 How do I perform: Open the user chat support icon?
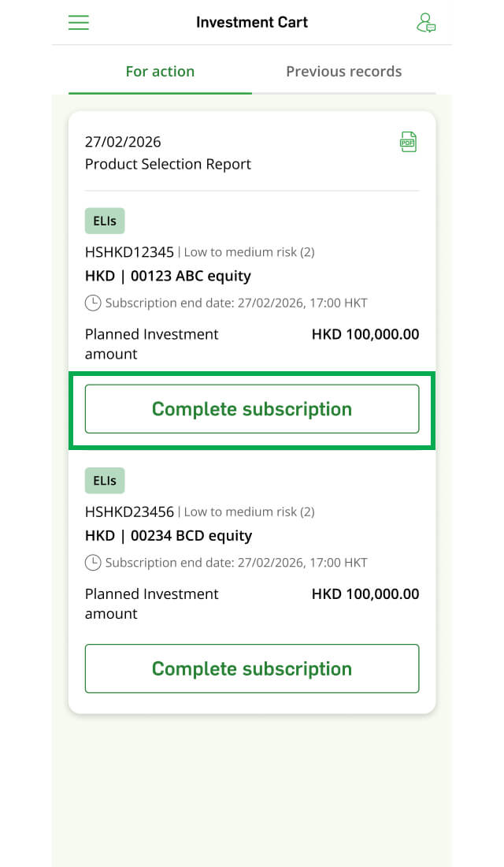coord(426,23)
